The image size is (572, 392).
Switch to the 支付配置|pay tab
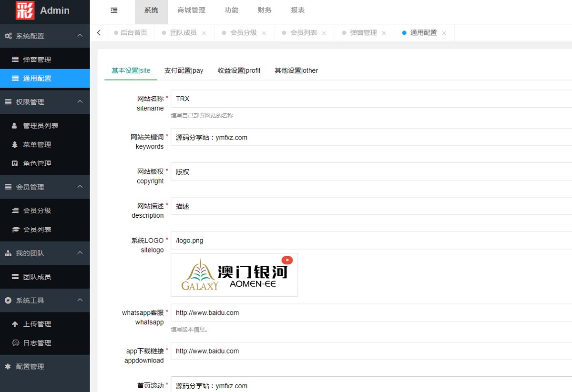pos(184,70)
